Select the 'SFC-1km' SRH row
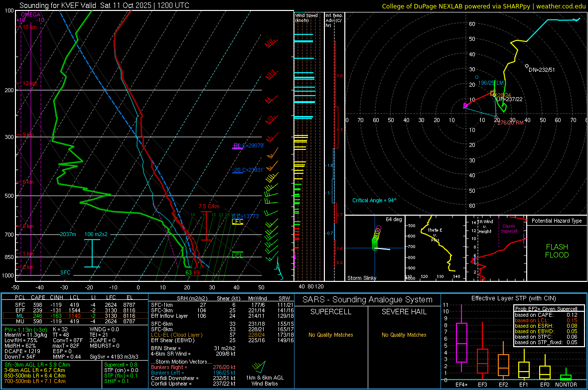Screen dimensions: 588x390 pyautogui.click(x=222, y=305)
